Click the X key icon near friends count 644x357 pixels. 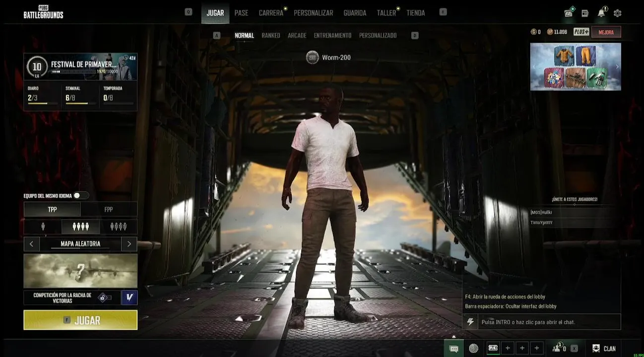[574, 349]
